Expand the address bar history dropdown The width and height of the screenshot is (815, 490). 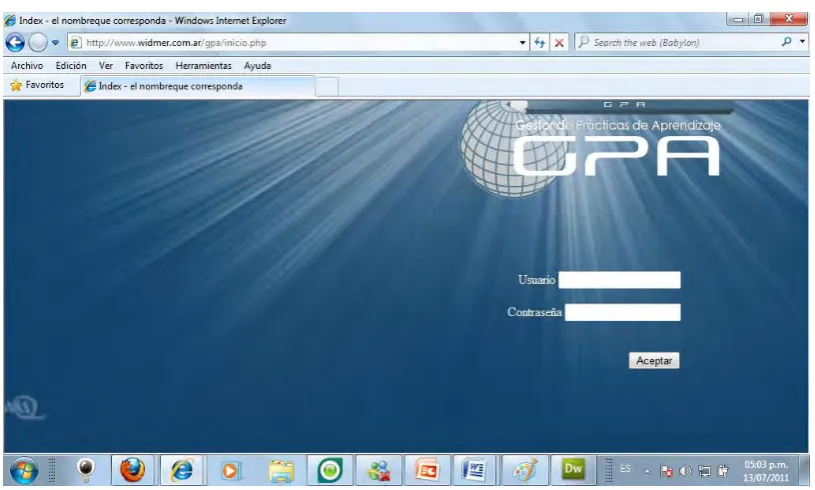(522, 43)
